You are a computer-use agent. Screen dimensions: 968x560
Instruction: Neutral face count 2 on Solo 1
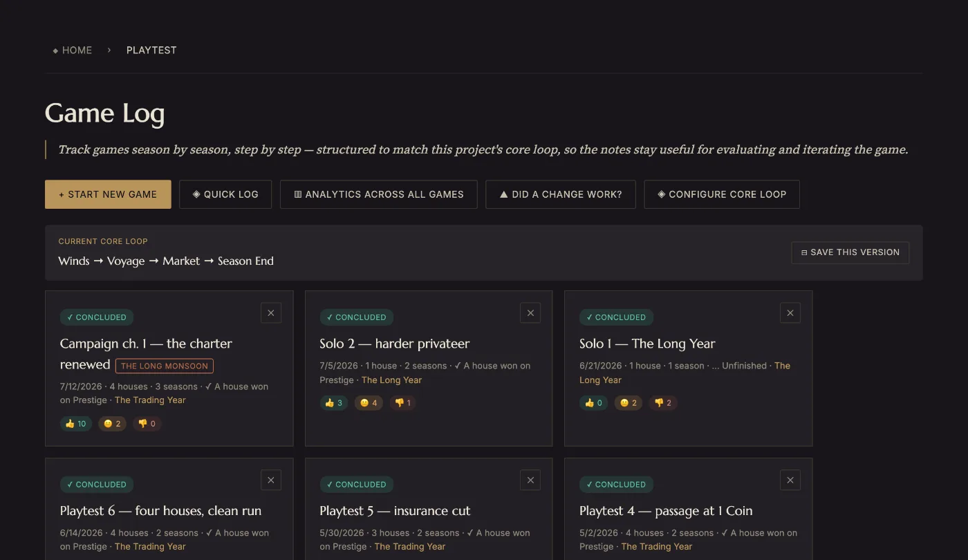(x=629, y=403)
